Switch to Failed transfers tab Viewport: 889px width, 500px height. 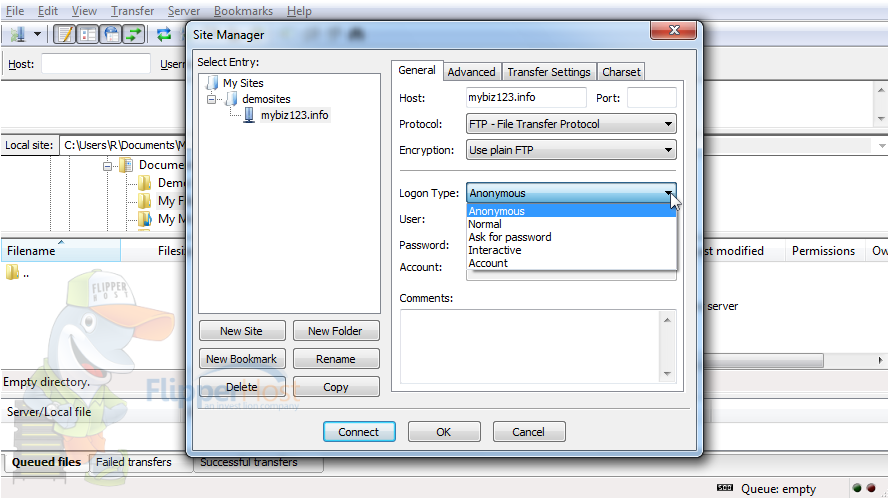coord(134,462)
